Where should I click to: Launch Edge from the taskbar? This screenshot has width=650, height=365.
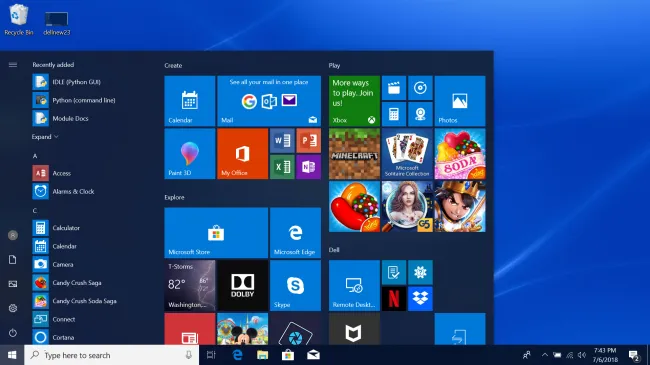237,355
